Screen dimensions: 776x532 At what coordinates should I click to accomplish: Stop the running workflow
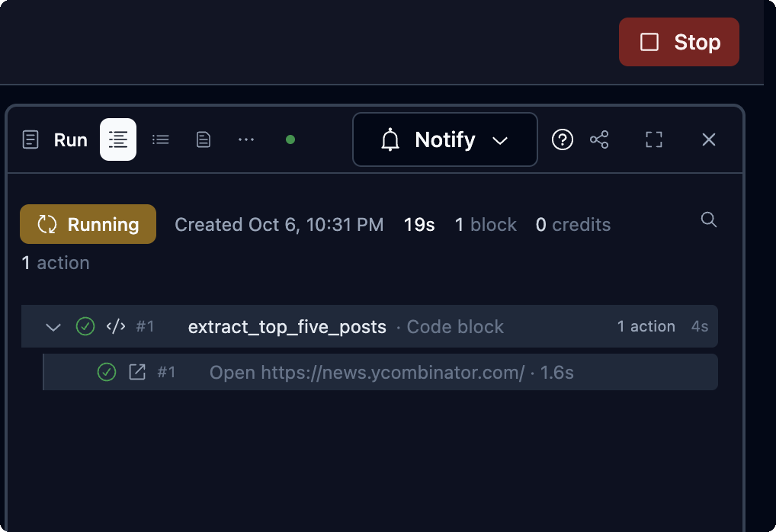pyautogui.click(x=678, y=42)
